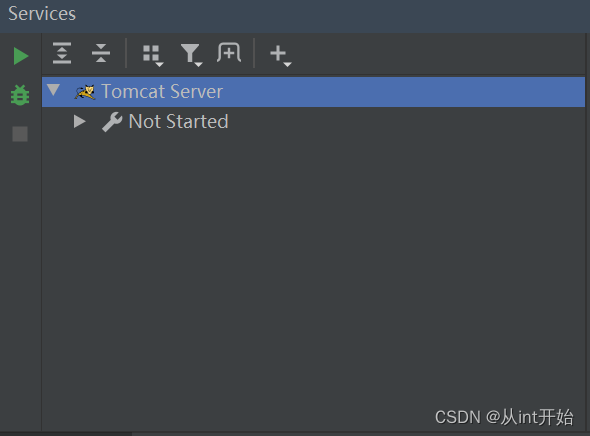Collapse the Tomcat Server node arrow
Screen dimensions: 590x436
pos(53,90)
